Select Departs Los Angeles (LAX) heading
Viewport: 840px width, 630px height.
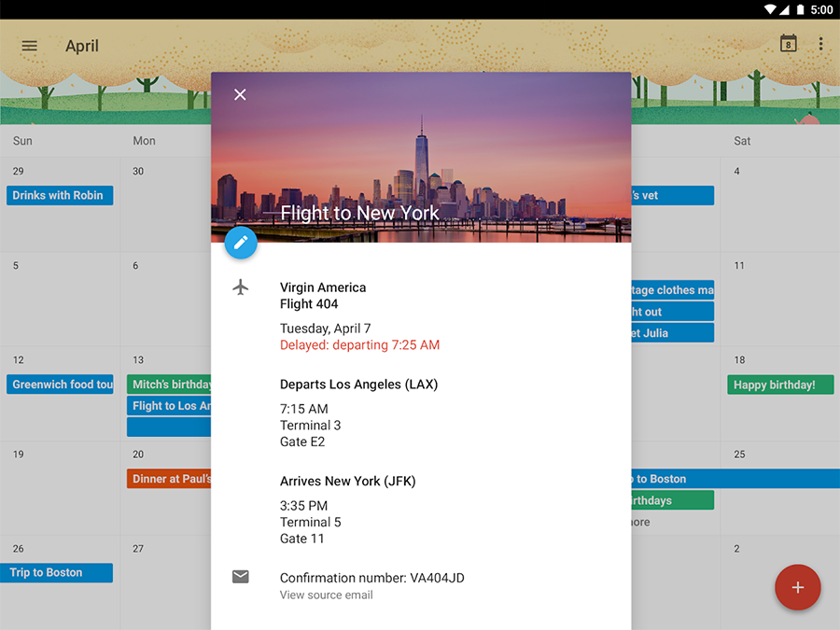click(358, 385)
